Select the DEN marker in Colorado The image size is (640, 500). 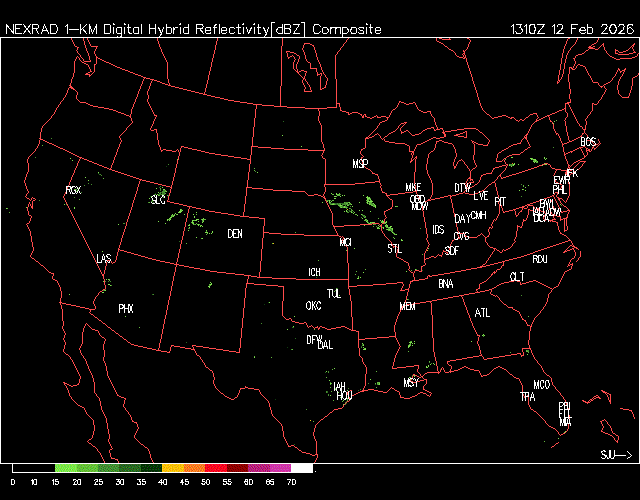pos(235,234)
